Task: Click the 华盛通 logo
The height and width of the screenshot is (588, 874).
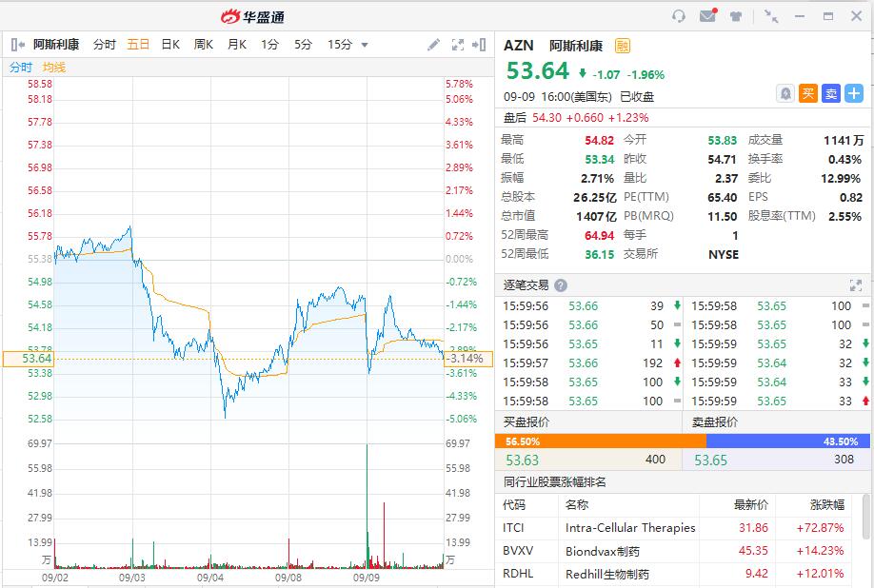Action: (252, 17)
